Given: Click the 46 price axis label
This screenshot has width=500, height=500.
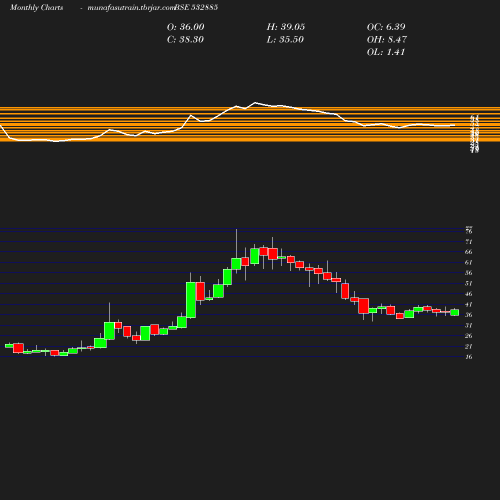Looking at the screenshot, I should click(469, 294).
